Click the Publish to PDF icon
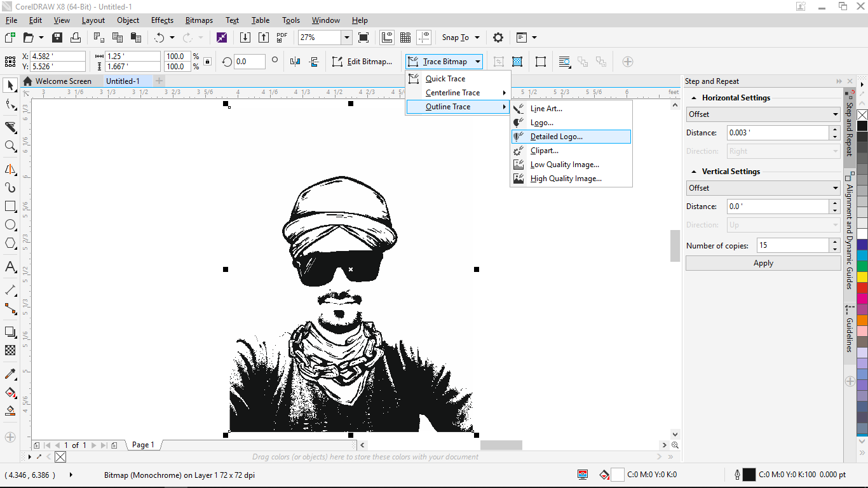Image resolution: width=868 pixels, height=488 pixels. point(282,37)
